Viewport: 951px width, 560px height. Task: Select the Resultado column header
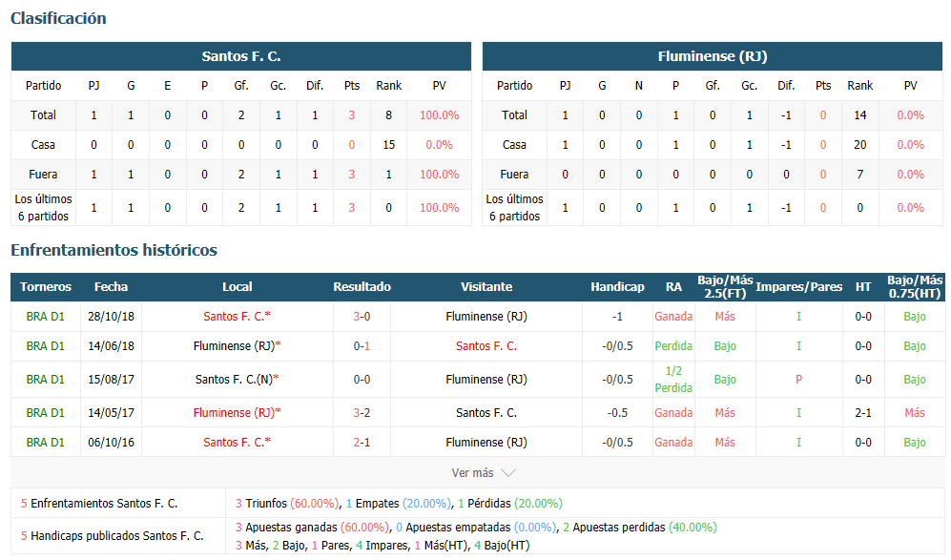click(362, 287)
